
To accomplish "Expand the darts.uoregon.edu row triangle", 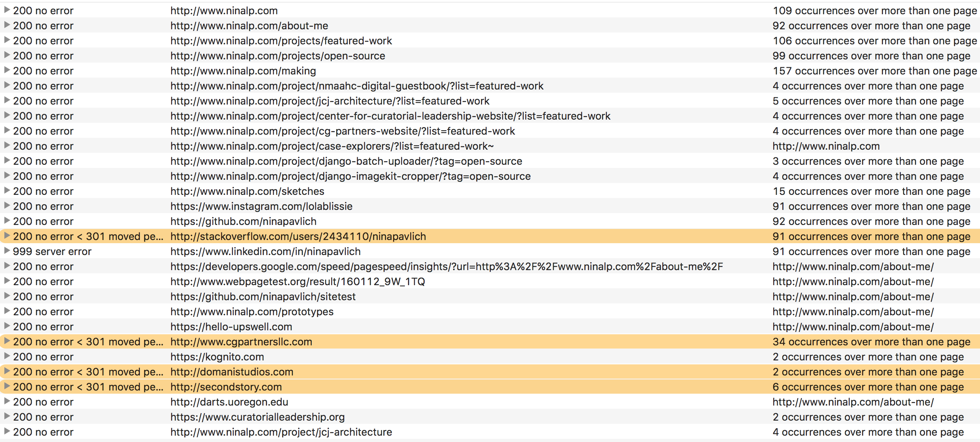I will (x=7, y=401).
